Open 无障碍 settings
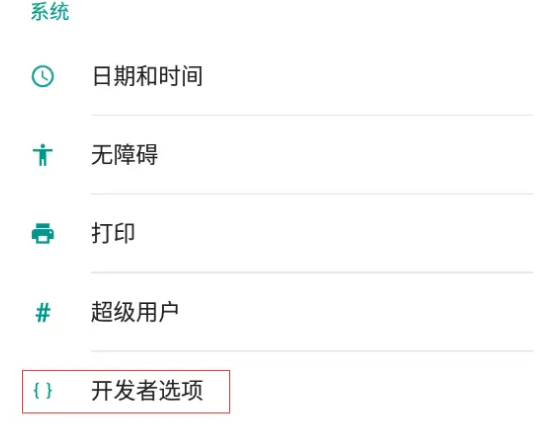This screenshot has height=424, width=538. coord(125,155)
